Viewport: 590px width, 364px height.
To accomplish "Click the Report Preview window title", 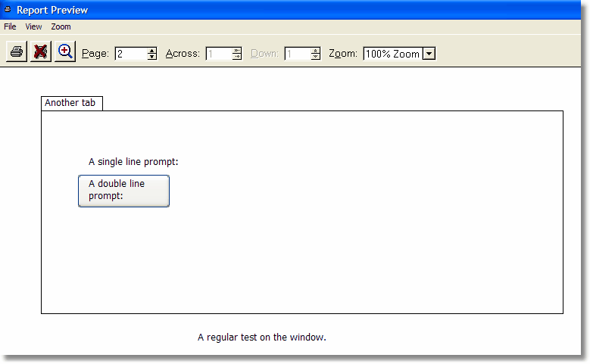I will (x=52, y=10).
